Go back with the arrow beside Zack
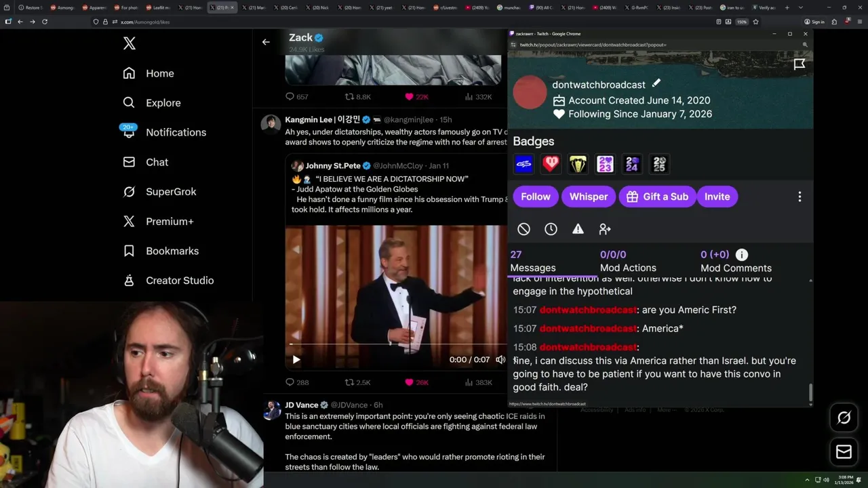The image size is (868, 488). pyautogui.click(x=266, y=42)
